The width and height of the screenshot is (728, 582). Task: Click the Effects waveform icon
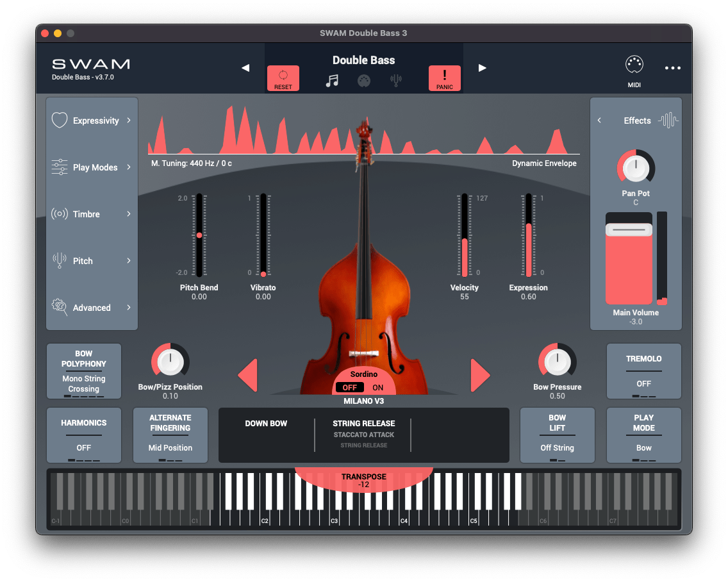(x=666, y=120)
